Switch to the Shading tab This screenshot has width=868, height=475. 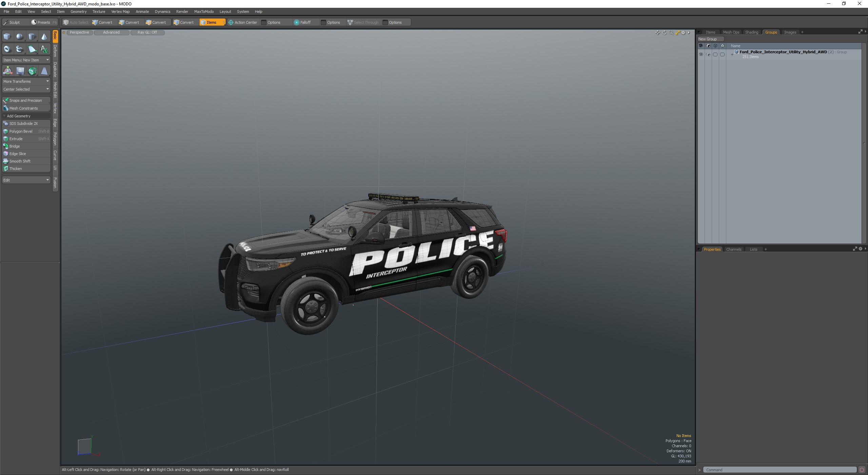(751, 32)
